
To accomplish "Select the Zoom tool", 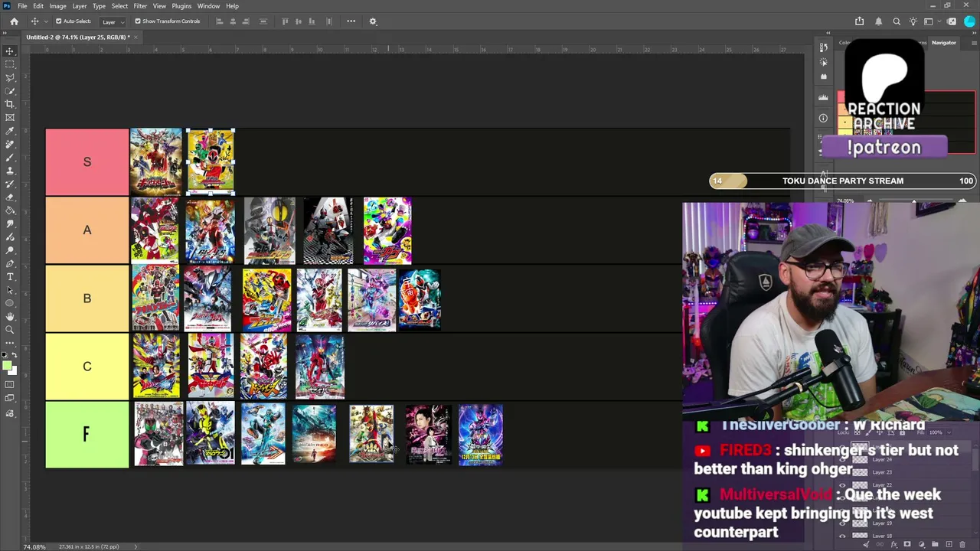I will click(x=10, y=330).
